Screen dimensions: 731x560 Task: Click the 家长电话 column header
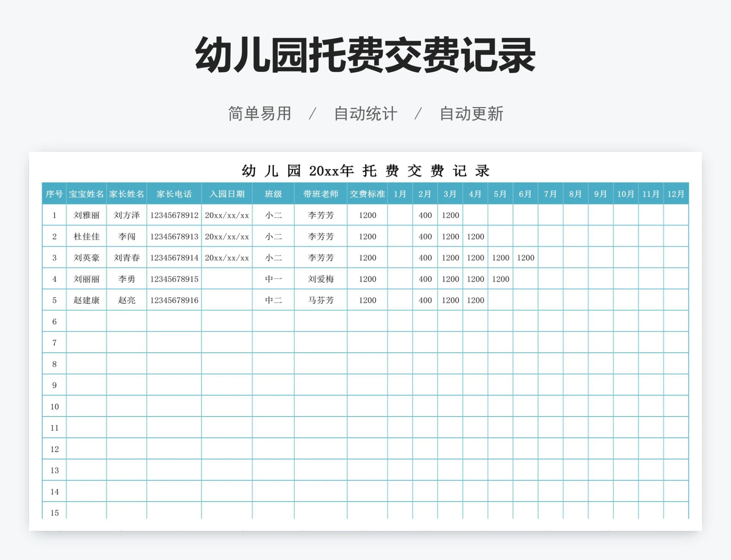(x=174, y=194)
